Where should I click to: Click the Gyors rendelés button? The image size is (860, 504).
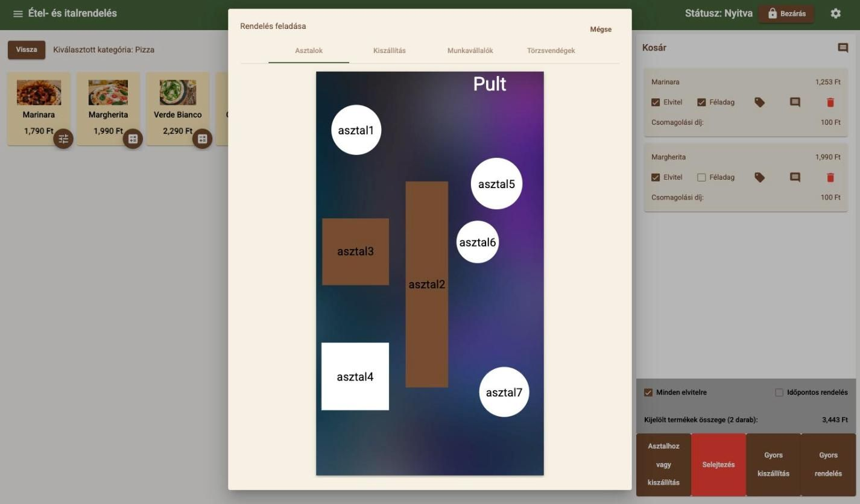pos(828,465)
